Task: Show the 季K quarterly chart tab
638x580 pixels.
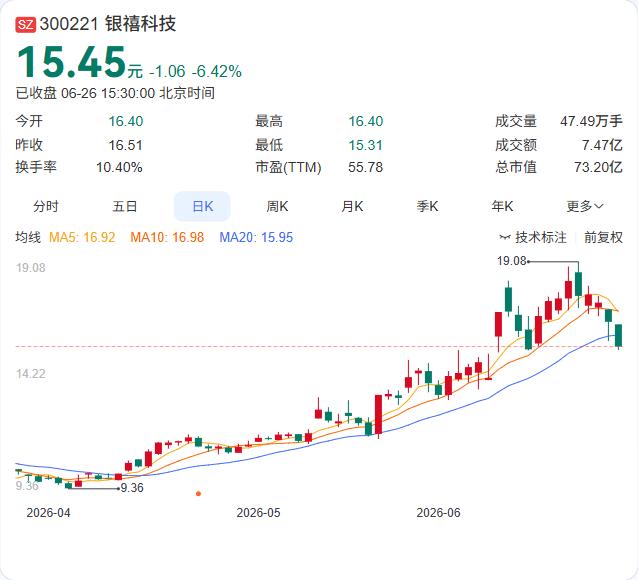Action: [x=427, y=206]
